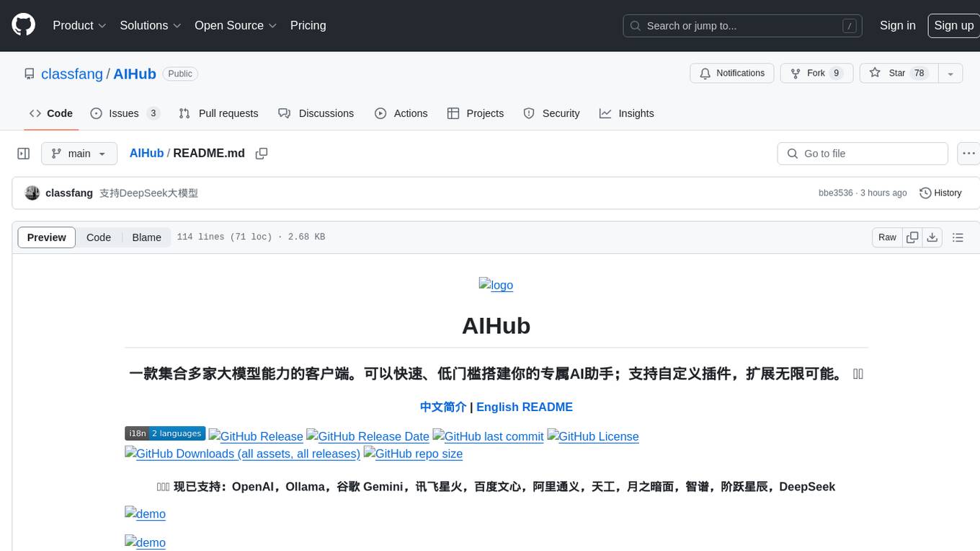The height and width of the screenshot is (551, 980).
Task: Open the Issues tab
Action: [125, 113]
